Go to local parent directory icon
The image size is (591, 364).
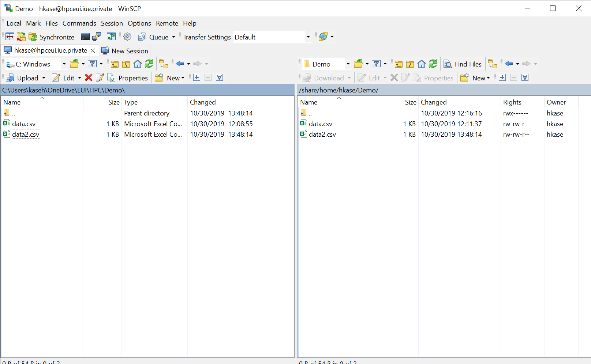pos(115,64)
